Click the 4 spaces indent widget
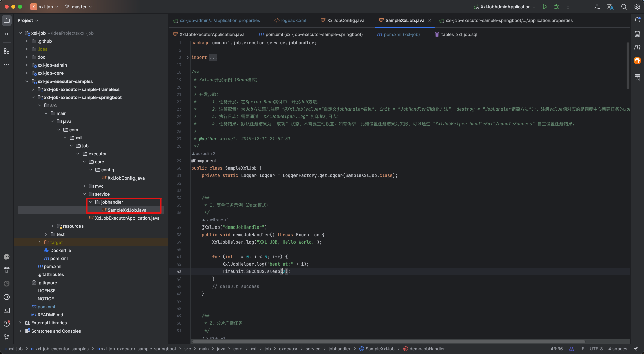644x354 pixels. (618, 349)
